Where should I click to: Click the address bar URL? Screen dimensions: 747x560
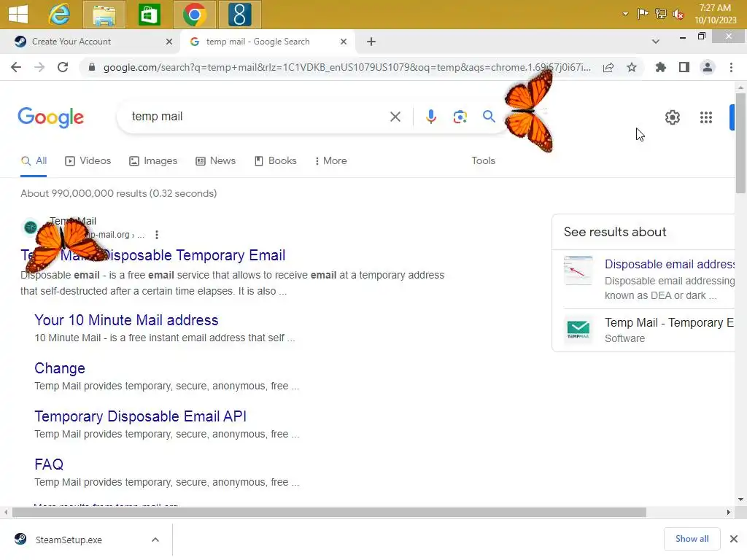click(x=347, y=67)
